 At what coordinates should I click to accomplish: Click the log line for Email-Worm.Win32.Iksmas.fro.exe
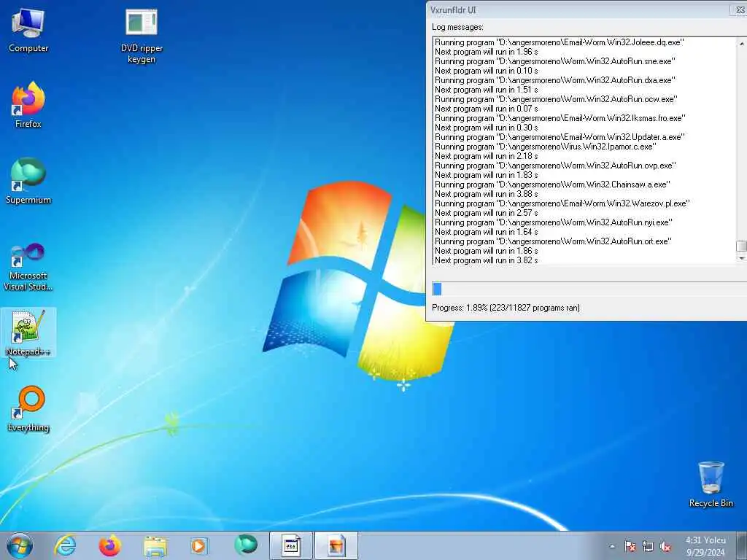[x=560, y=118]
